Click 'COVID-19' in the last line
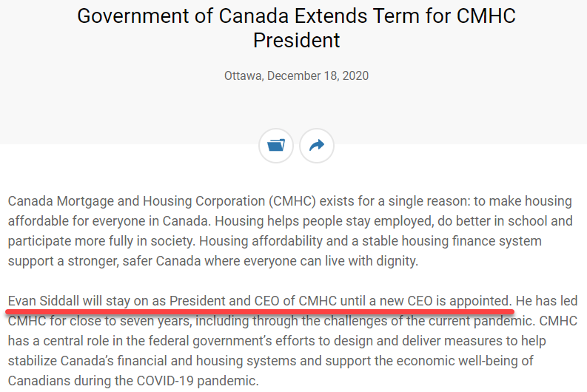The height and width of the screenshot is (392, 587). coord(165,381)
